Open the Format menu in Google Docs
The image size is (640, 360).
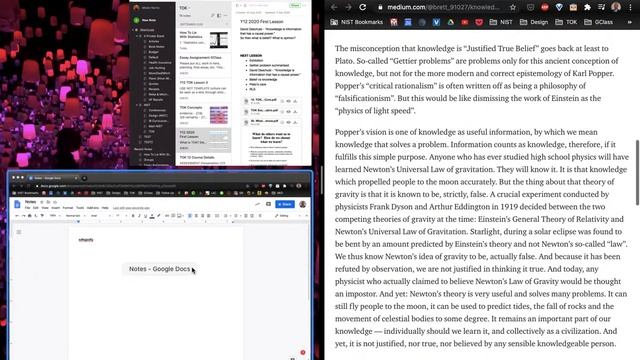(68, 208)
